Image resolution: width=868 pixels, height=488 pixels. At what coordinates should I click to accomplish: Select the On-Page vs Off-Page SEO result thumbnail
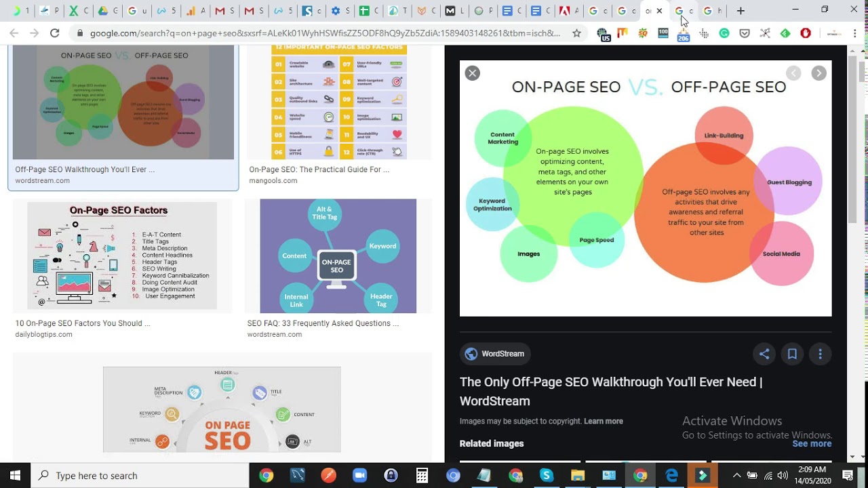pos(123,102)
